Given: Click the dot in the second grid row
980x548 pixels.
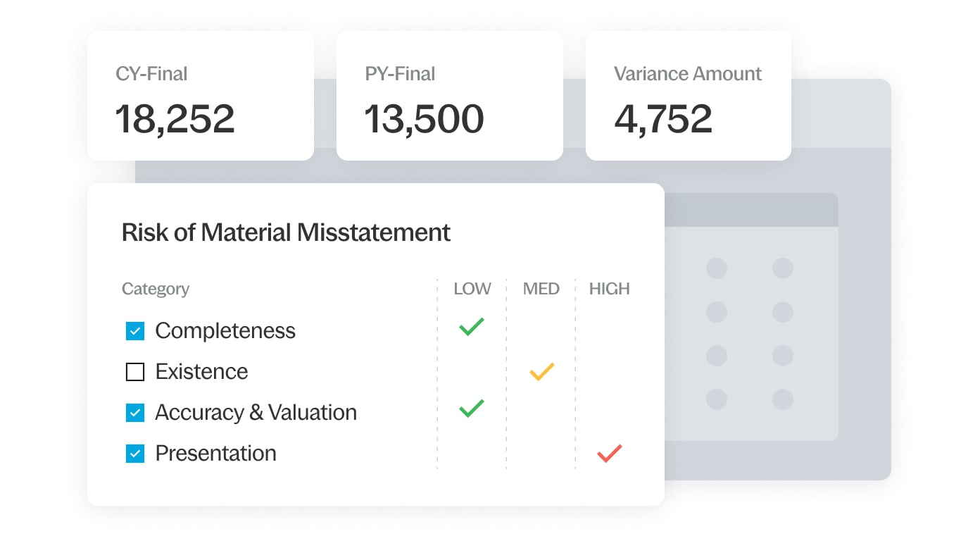Looking at the screenshot, I should click(717, 312).
